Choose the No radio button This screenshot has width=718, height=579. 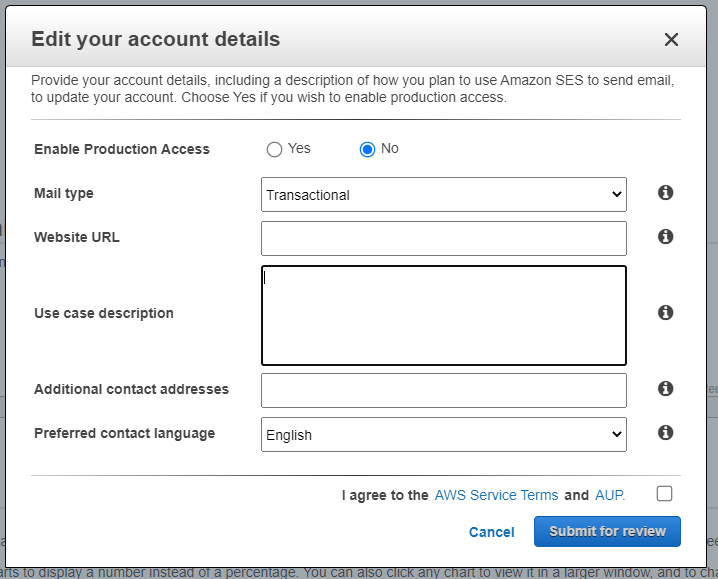(367, 149)
